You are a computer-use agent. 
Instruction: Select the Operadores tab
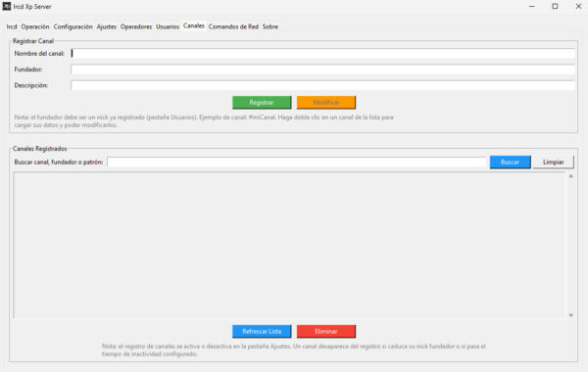coord(136,26)
